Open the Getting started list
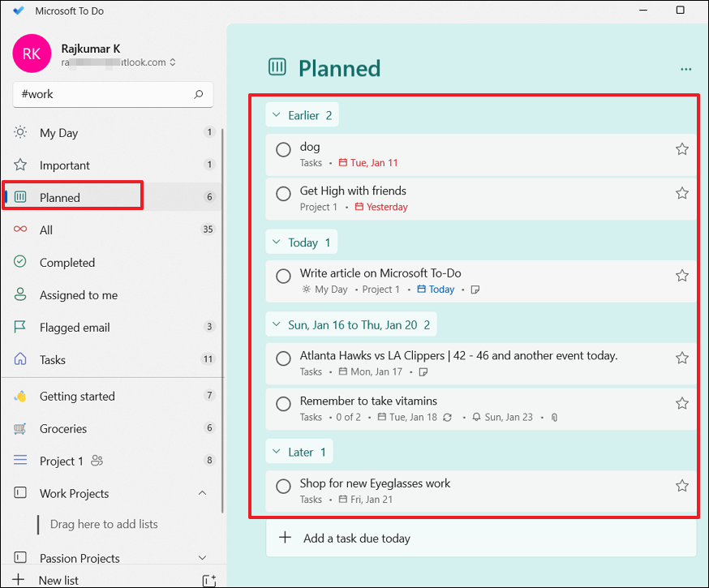The height and width of the screenshot is (588, 709). [x=112, y=396]
